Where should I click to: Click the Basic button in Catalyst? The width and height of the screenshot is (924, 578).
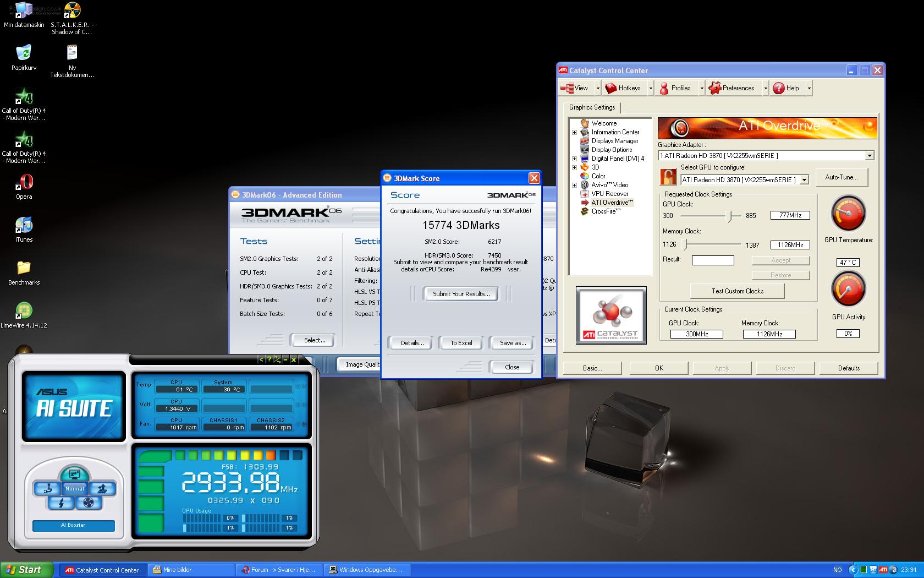pyautogui.click(x=592, y=368)
